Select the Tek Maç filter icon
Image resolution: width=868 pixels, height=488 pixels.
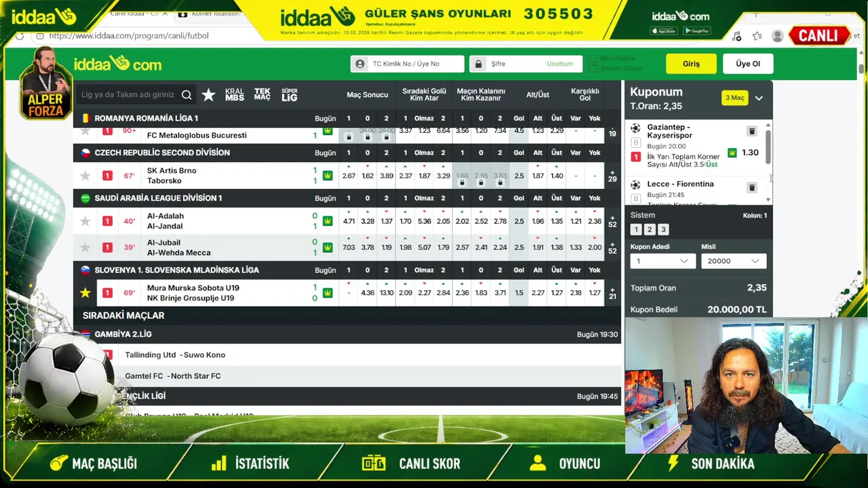pyautogui.click(x=262, y=95)
